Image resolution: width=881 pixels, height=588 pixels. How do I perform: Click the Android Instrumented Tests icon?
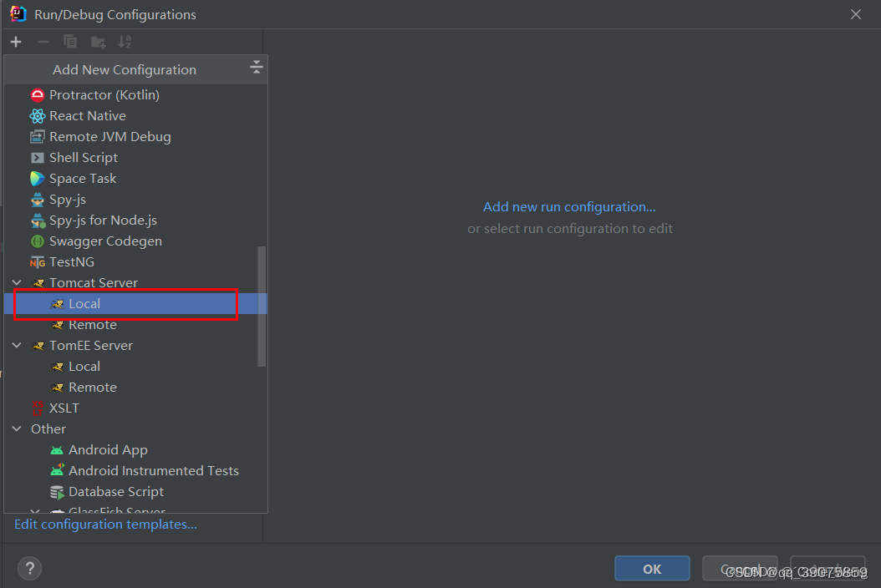click(57, 470)
